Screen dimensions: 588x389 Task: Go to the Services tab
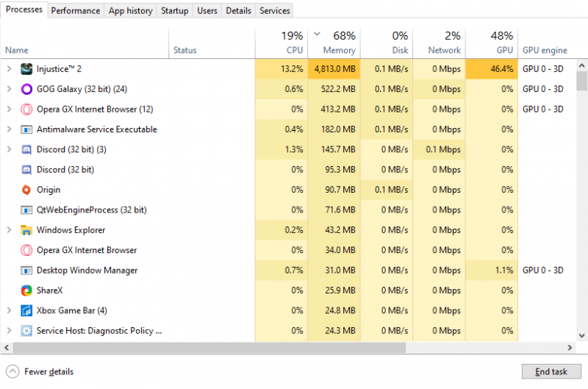point(275,10)
